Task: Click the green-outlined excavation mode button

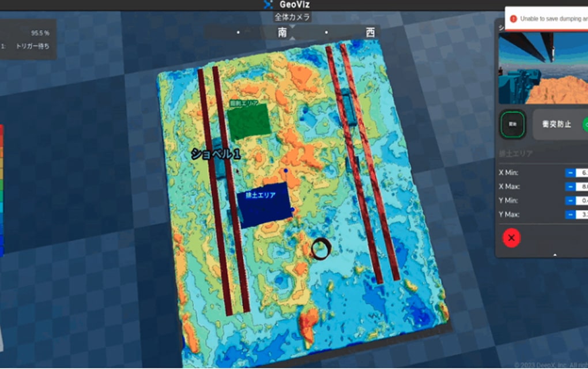Action: coord(512,124)
